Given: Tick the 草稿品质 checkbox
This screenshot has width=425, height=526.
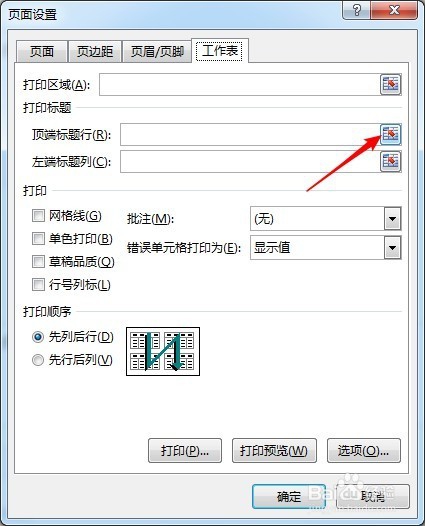Looking at the screenshot, I should tap(38, 262).
